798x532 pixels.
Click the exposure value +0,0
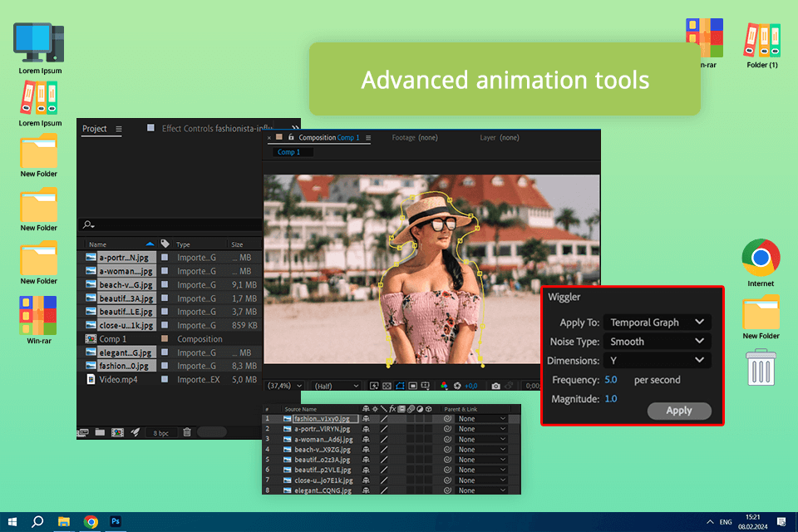point(471,386)
